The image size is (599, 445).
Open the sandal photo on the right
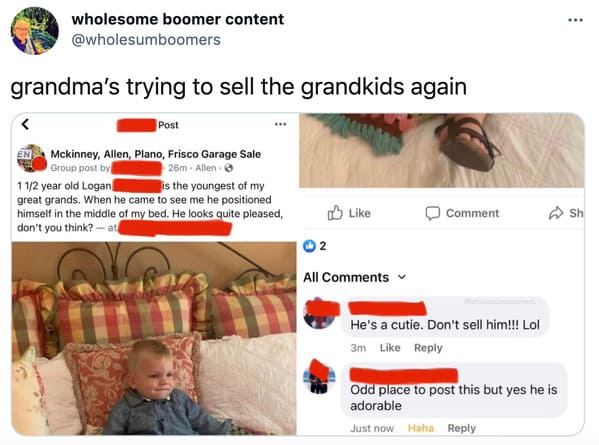coord(442,150)
